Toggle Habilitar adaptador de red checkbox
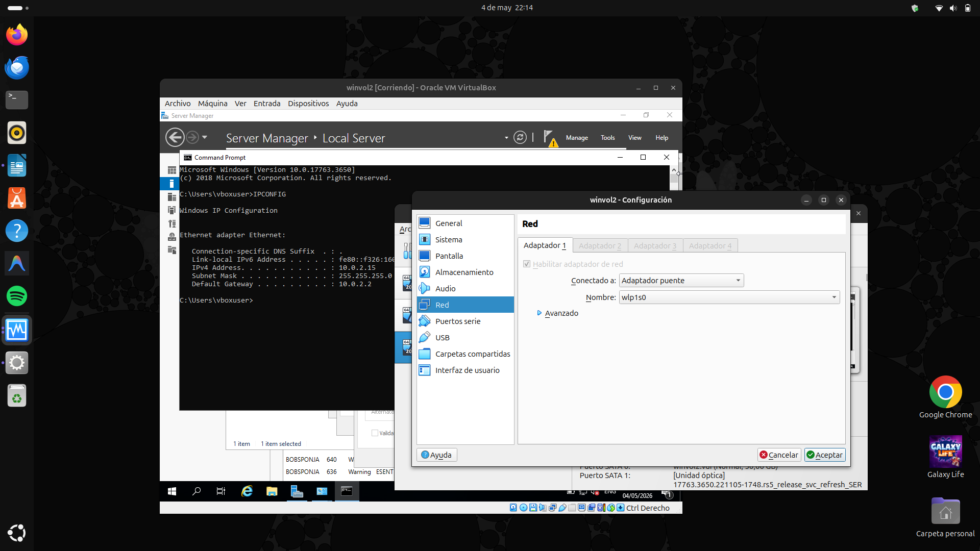 tap(527, 264)
